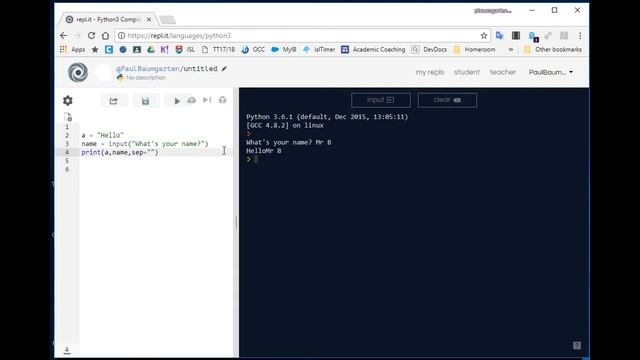Click the line name = input("What's your name?")
Screen dimensions: 640x360
click(144, 144)
